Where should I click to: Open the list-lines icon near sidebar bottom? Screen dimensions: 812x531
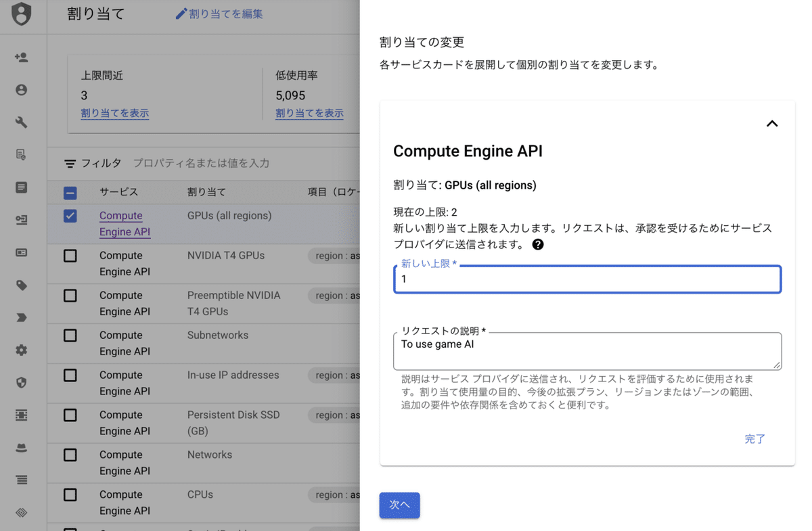[x=22, y=480]
